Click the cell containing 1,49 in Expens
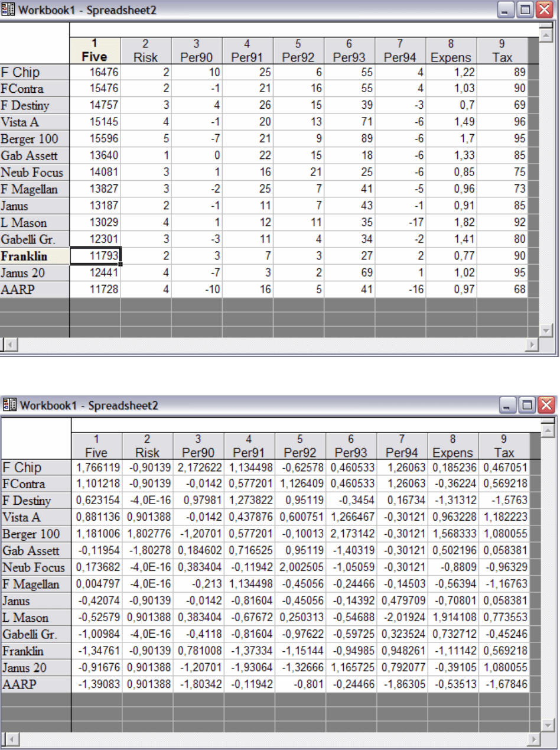Screen dimensions: 560x750 451,122
